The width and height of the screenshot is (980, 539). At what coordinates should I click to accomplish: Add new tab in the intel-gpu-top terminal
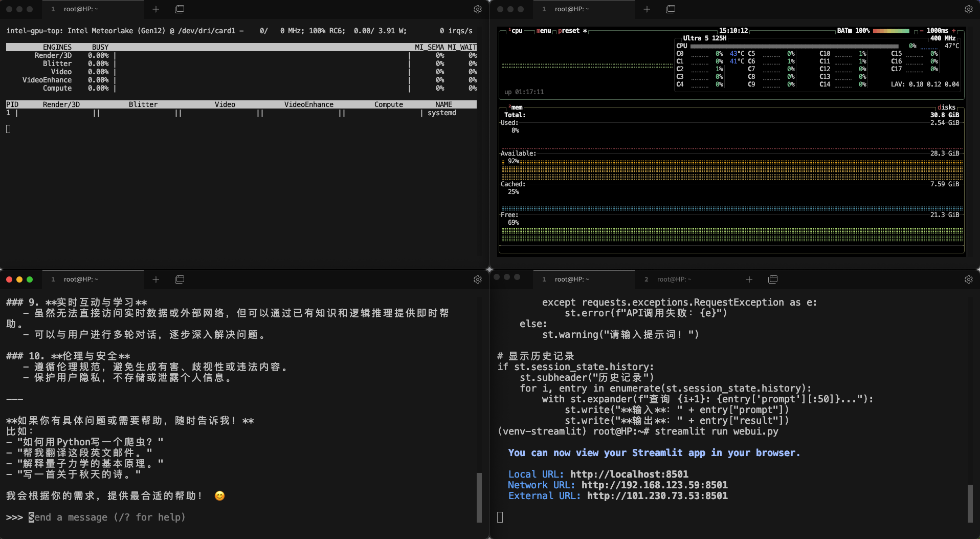click(x=156, y=9)
